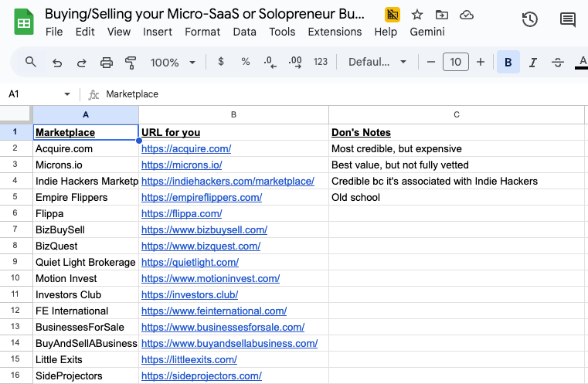Open the flippa.com link
Image resolution: width=588 pixels, height=384 pixels.
182,214
